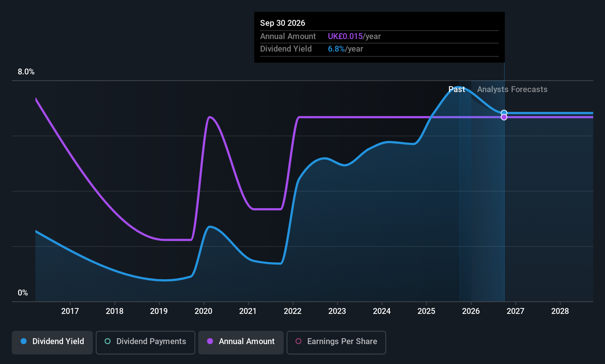Click the 2026 x-axis label
This screenshot has height=364, width=605.
point(471,311)
